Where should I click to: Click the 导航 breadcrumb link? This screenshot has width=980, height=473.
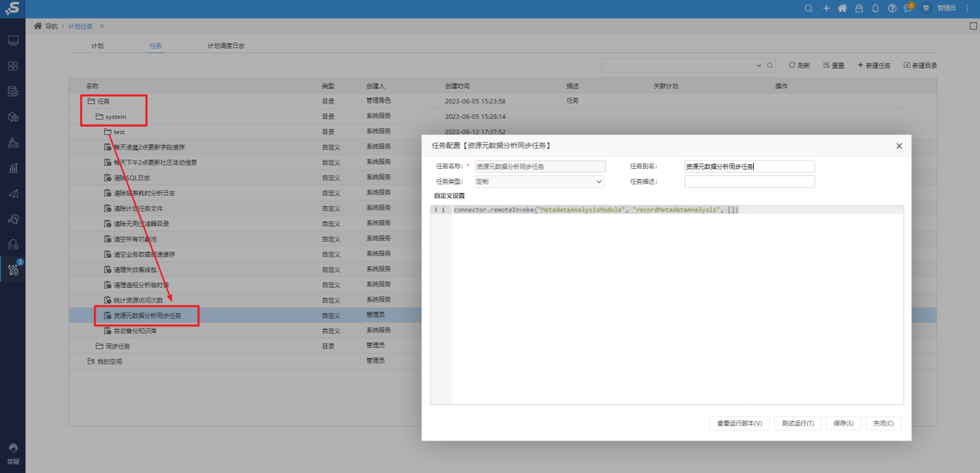point(51,25)
